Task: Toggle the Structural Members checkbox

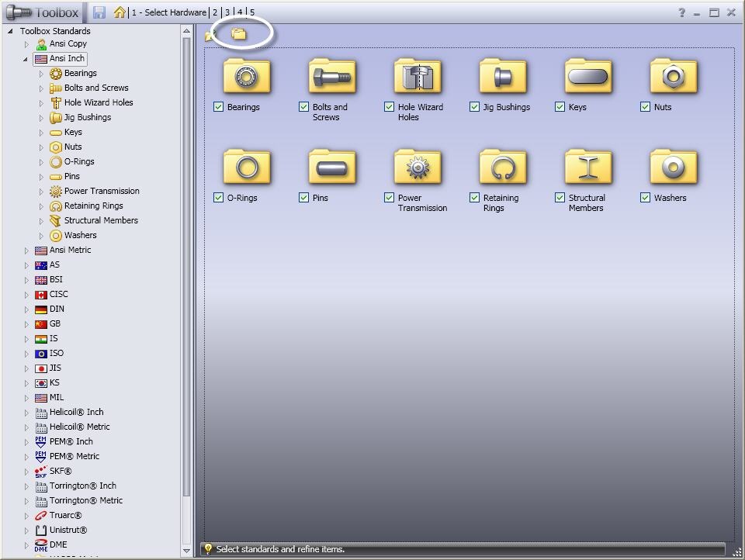Action: (560, 198)
